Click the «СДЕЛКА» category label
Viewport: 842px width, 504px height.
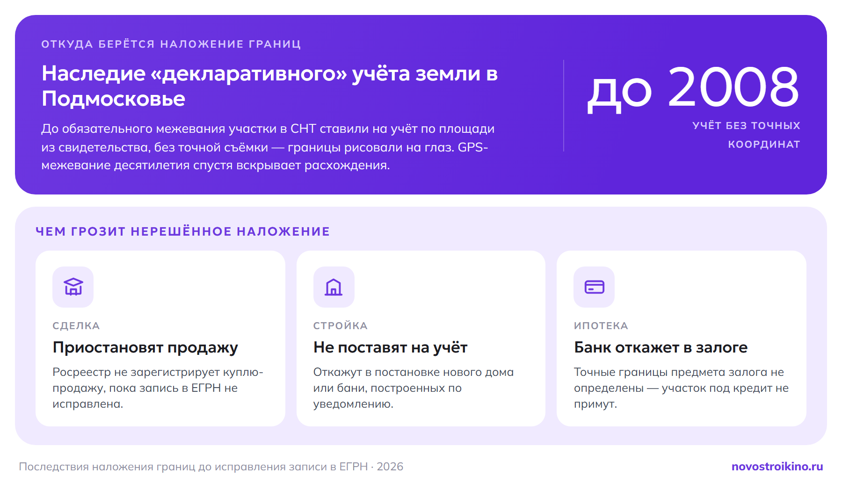click(x=76, y=326)
